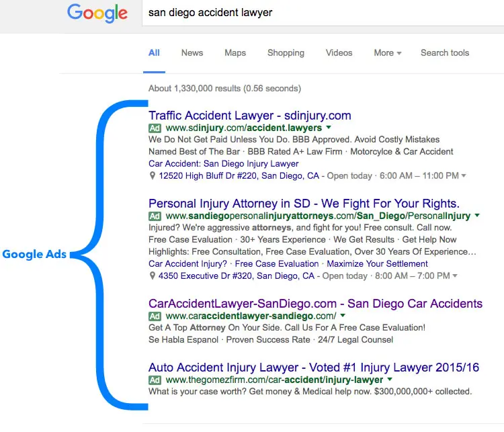Expand hours dropdown after 8:00 AM – 7:00 PM

(x=455, y=276)
